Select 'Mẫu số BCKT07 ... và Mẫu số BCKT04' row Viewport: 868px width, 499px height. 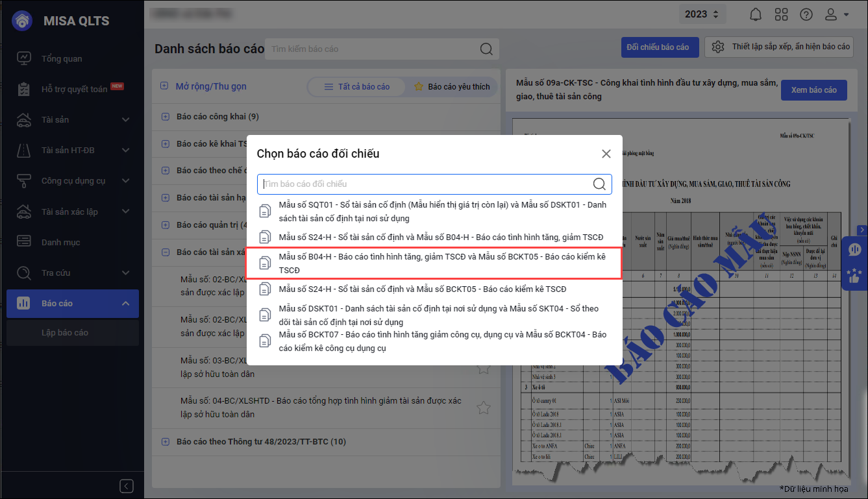click(x=434, y=341)
